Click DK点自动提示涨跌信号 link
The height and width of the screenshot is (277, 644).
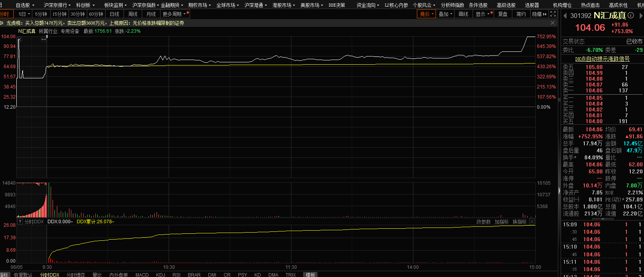[x=602, y=59]
